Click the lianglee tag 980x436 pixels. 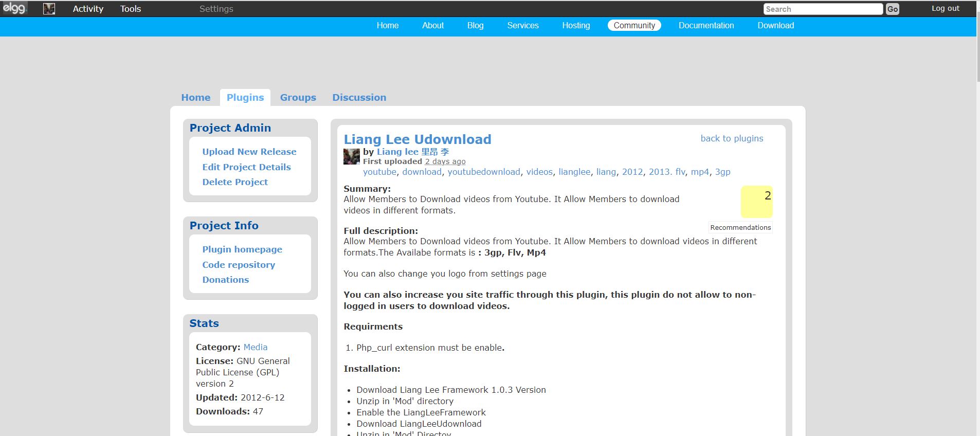574,172
